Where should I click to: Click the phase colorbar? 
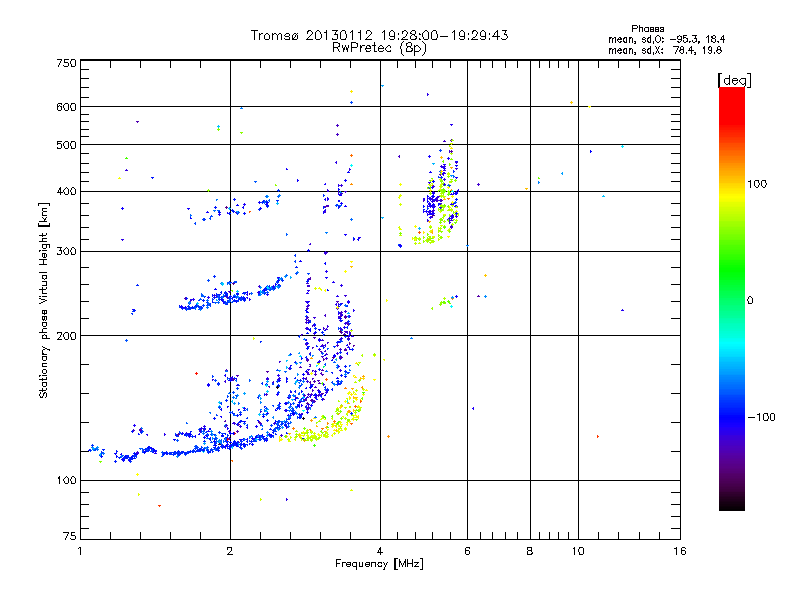732,298
